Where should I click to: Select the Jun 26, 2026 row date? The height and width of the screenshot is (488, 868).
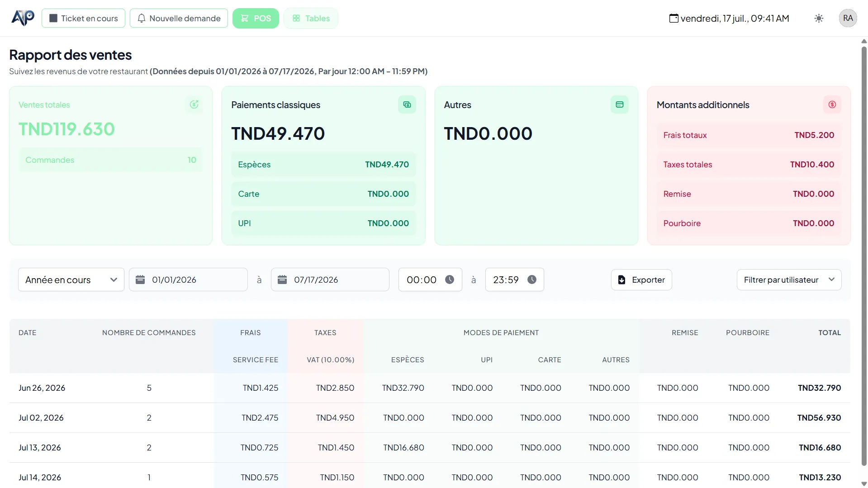42,388
